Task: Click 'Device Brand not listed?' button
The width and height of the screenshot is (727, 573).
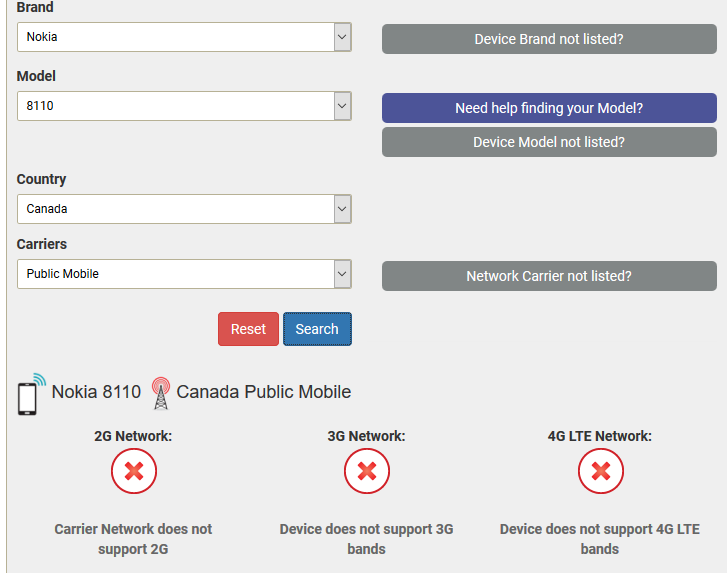Action: (549, 39)
